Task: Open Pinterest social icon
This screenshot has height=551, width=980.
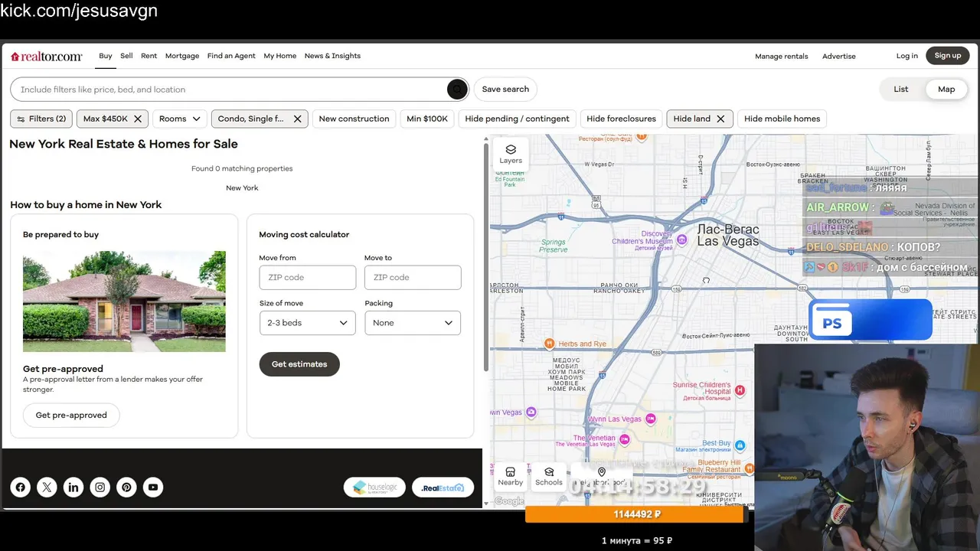Action: tap(127, 487)
